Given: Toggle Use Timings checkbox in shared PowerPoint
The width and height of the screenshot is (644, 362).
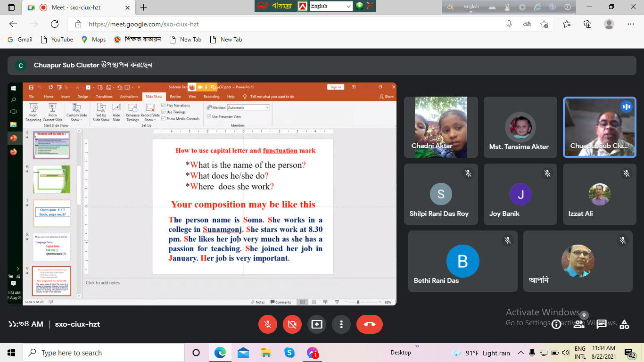Looking at the screenshot, I should [164, 112].
